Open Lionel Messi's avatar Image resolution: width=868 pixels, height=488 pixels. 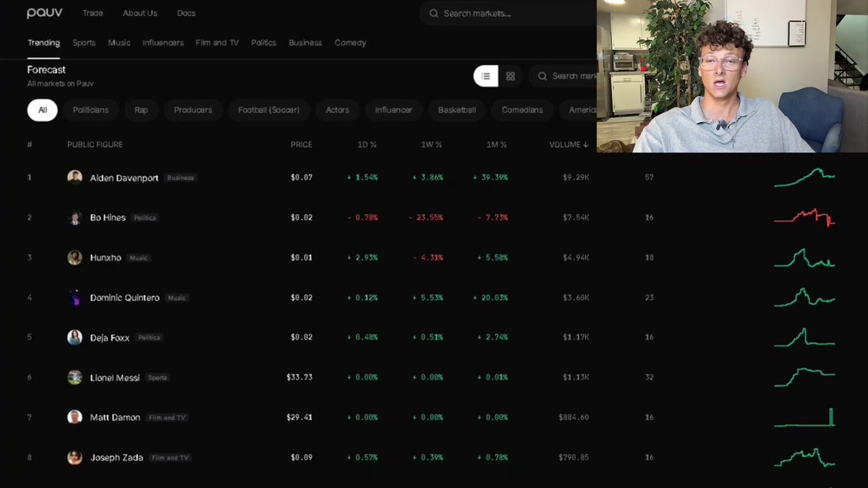click(75, 377)
